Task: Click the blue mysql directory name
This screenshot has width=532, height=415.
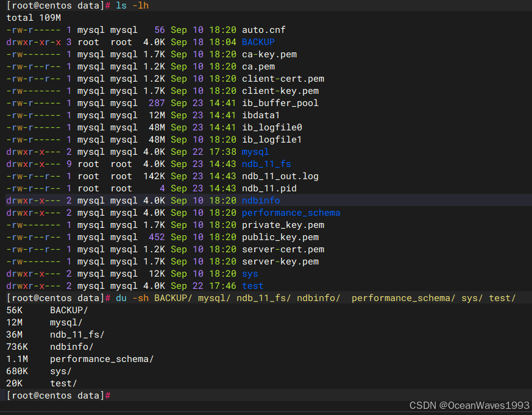Action: [255, 152]
